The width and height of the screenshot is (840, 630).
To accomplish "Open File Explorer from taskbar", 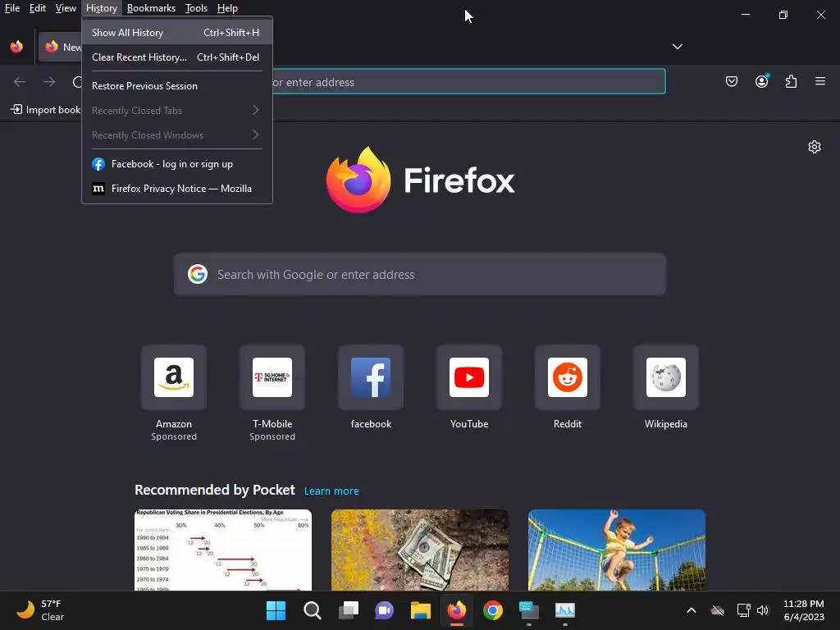I will coord(421,610).
